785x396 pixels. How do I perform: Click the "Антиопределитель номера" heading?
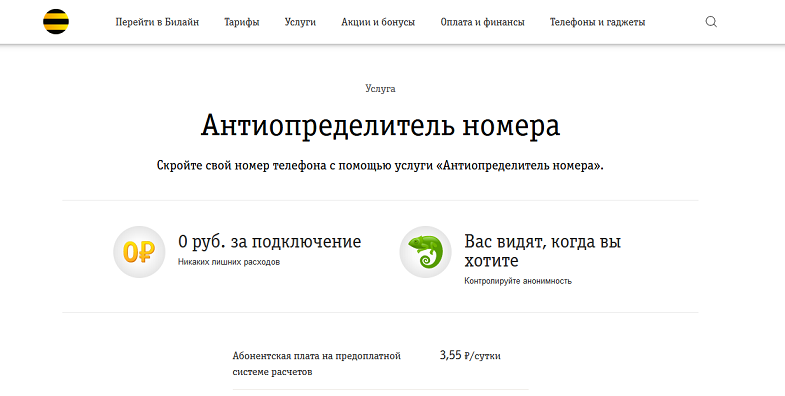coord(380,125)
